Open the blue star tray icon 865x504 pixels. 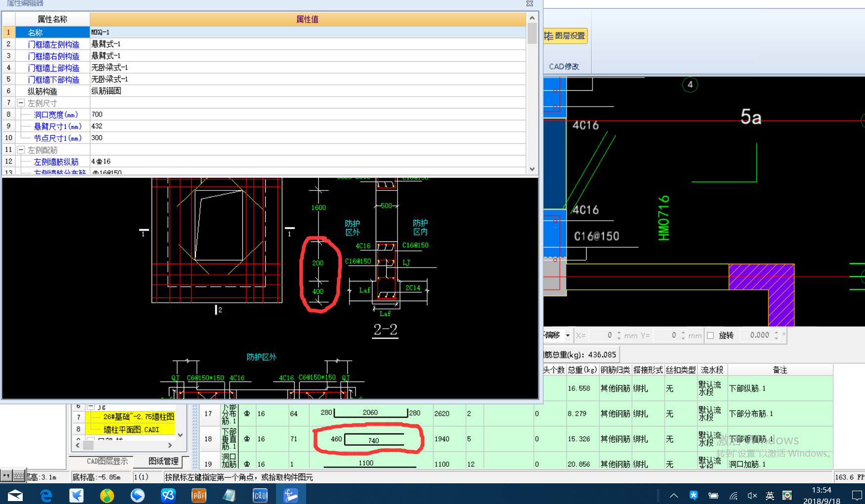tap(694, 495)
